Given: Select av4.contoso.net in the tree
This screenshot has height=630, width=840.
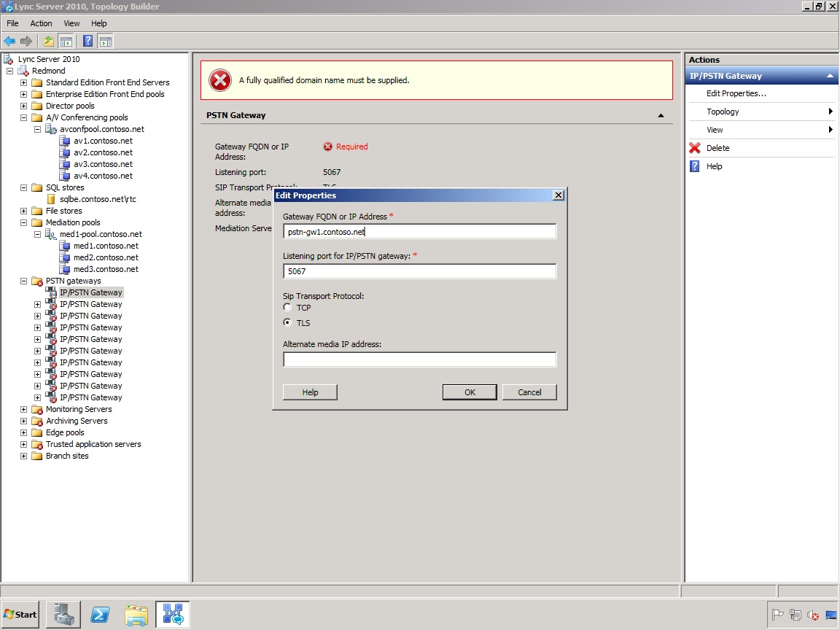Looking at the screenshot, I should click(103, 176).
